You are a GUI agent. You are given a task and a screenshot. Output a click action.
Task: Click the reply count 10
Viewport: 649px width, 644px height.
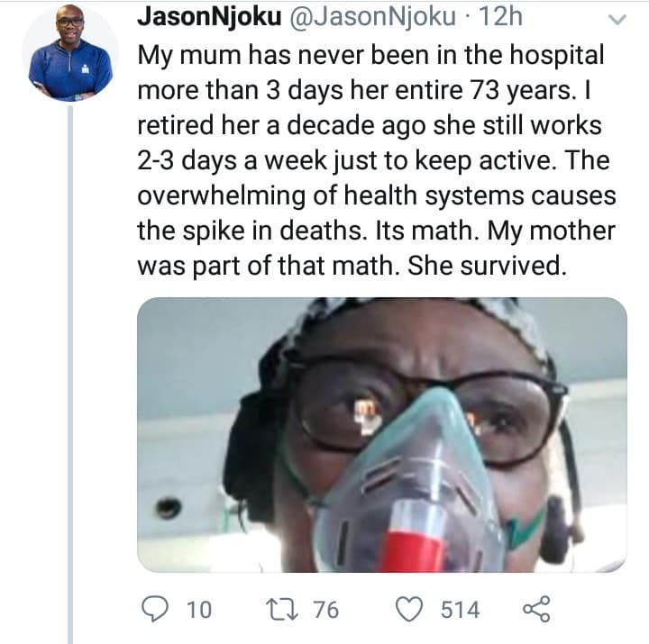click(x=197, y=610)
